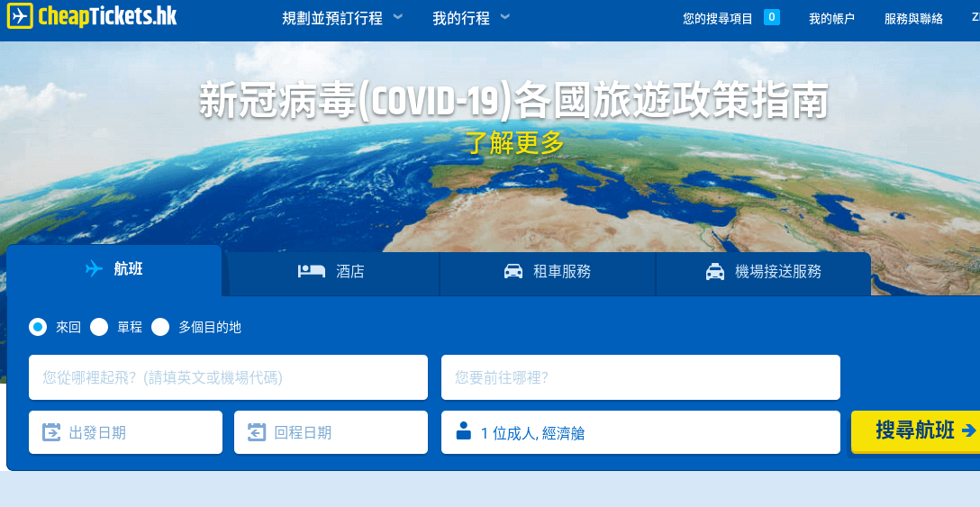
Task: Switch to the 航班 tab
Action: [x=114, y=270]
